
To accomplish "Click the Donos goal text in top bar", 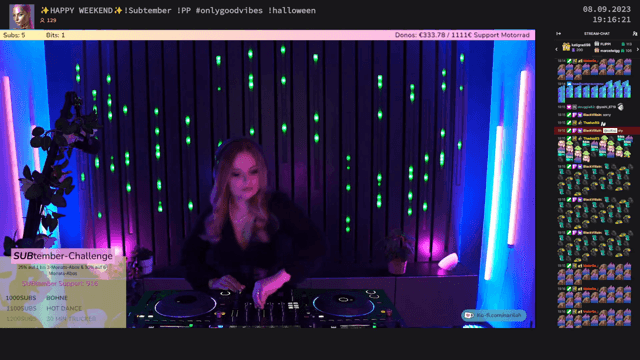I will pos(462,35).
